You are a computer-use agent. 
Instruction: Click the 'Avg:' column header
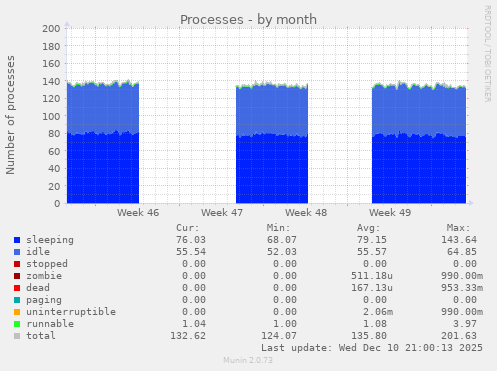pyautogui.click(x=368, y=228)
